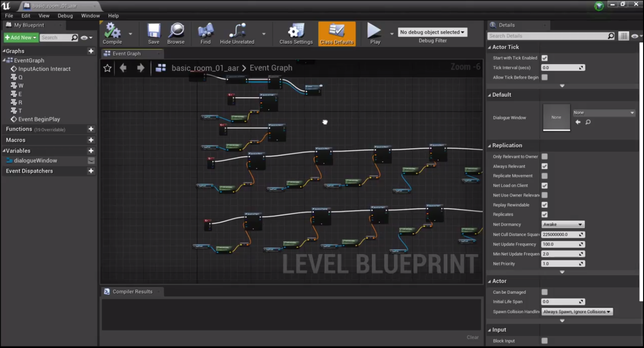Image resolution: width=644 pixels, height=348 pixels.
Task: Click Dialogue Window thumbnail
Action: (x=556, y=117)
